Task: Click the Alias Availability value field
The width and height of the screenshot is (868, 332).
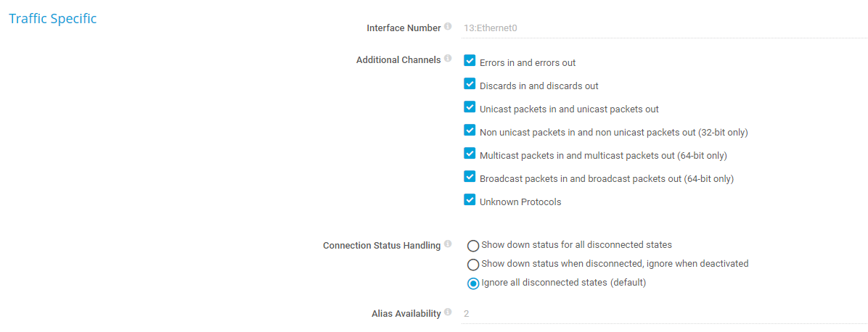Action: click(x=663, y=314)
